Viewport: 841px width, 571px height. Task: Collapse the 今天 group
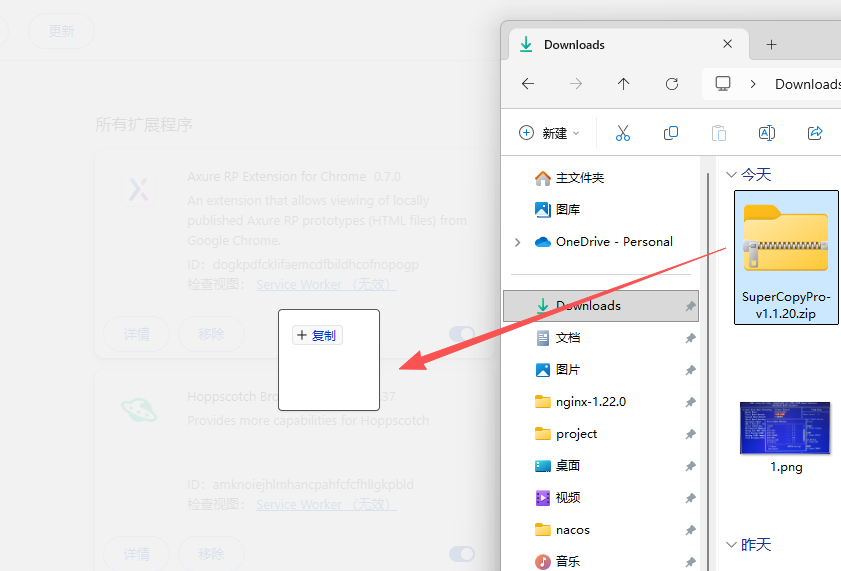tap(731, 175)
